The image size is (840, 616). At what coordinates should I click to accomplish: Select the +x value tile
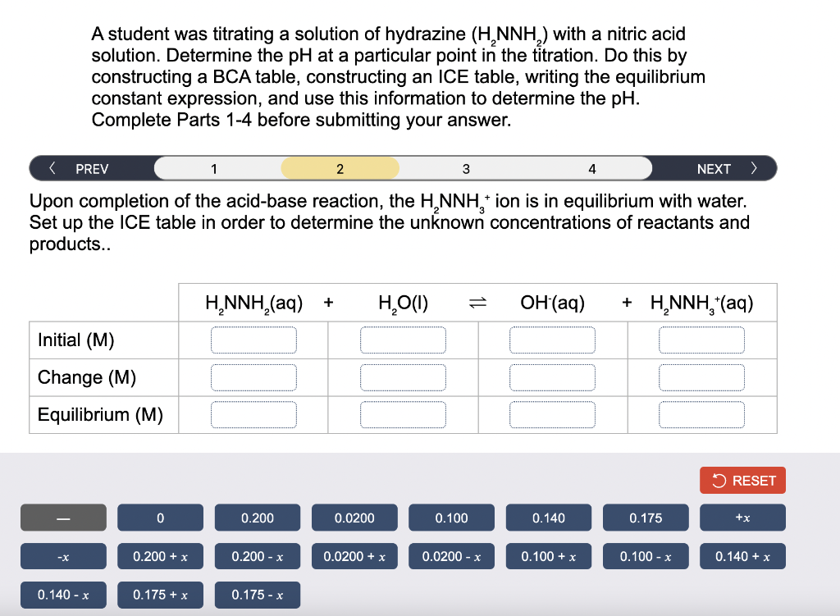click(x=742, y=518)
